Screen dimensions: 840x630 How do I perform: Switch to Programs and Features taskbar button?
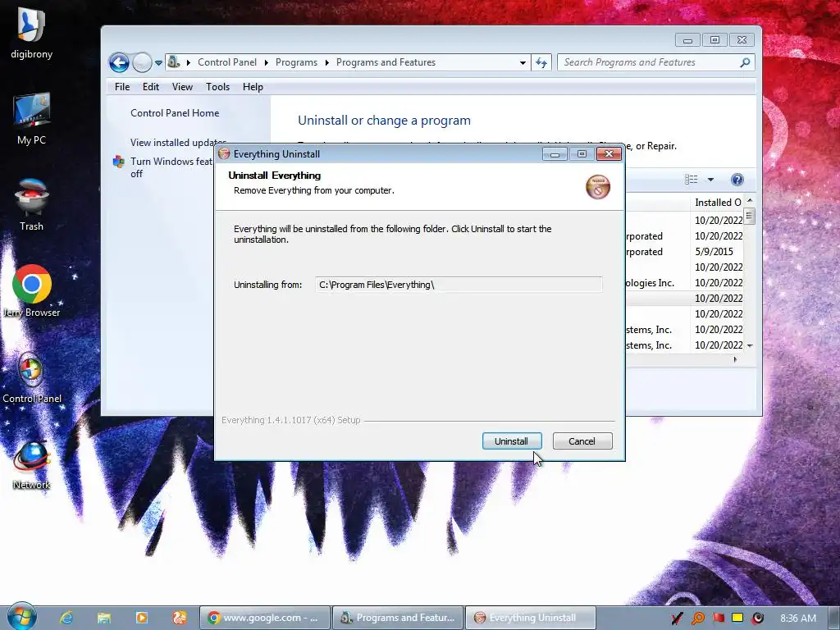point(398,618)
